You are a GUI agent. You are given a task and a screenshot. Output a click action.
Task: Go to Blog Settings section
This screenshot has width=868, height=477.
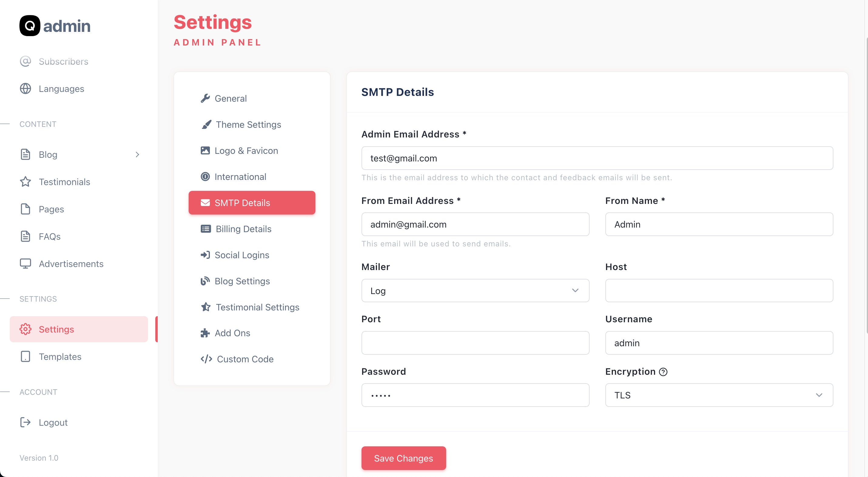click(242, 281)
